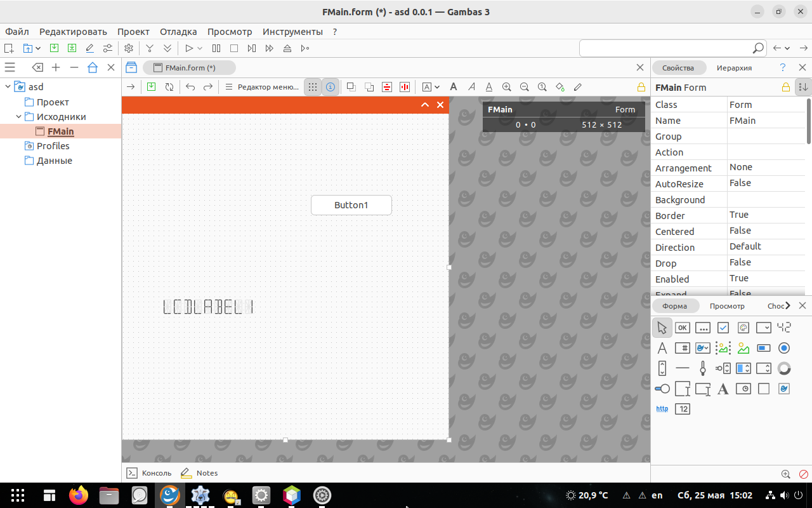Open the dropdown arrow beside open project icon
This screenshot has height=508, width=812.
click(x=38, y=48)
